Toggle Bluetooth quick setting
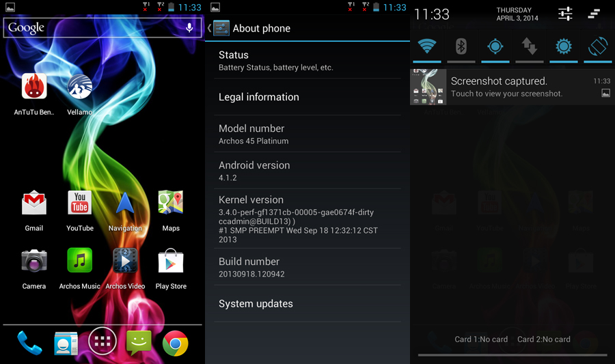The image size is (615, 364). 461,46
